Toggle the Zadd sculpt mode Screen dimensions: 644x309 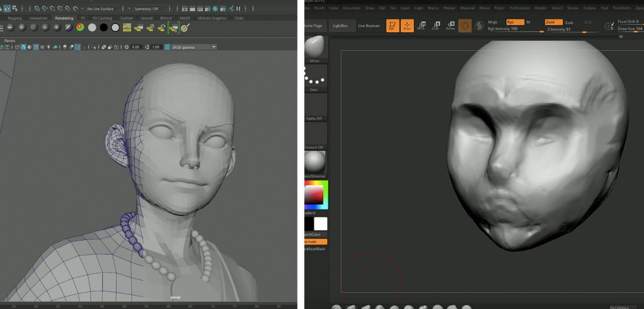(553, 22)
